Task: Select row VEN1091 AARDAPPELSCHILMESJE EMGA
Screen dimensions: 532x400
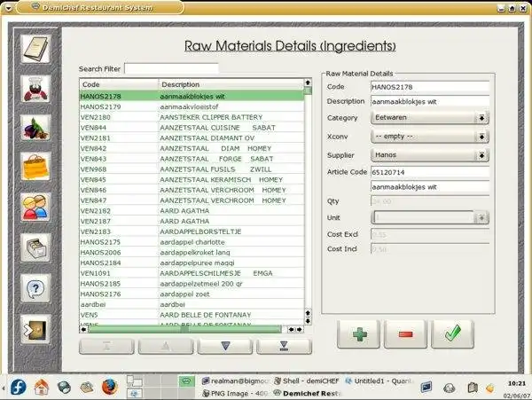Action: point(192,273)
